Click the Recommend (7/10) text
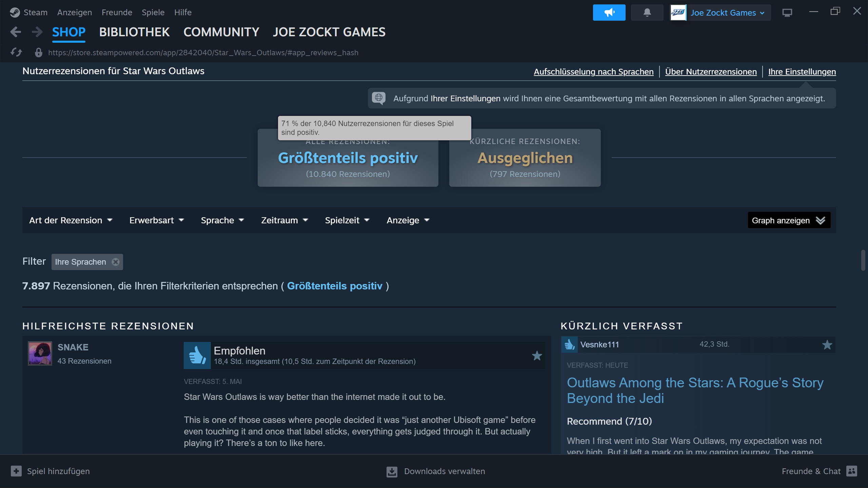The width and height of the screenshot is (868, 488). tap(609, 421)
